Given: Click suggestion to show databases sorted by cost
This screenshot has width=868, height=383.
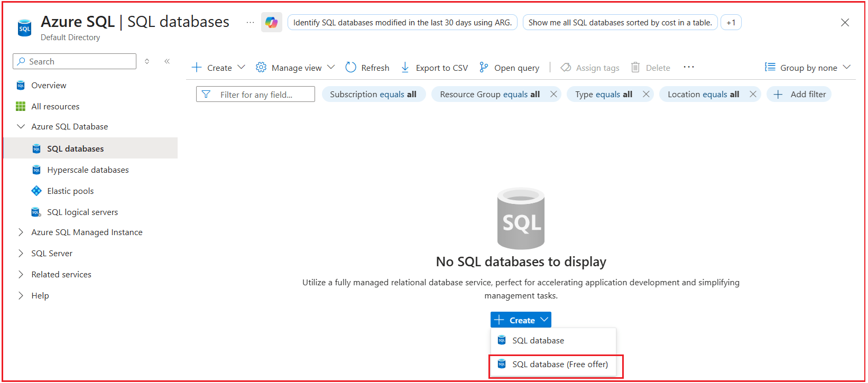Looking at the screenshot, I should pyautogui.click(x=620, y=22).
